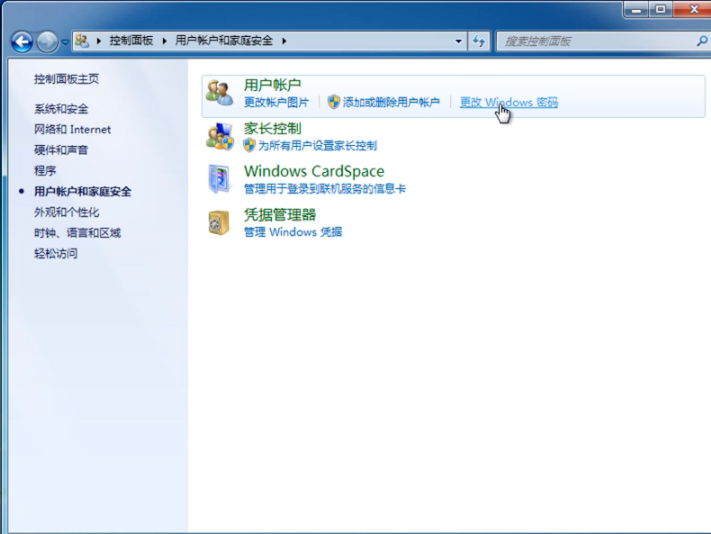Select the 控制面板 breadcrumb
This screenshot has height=534, width=711.
pyautogui.click(x=131, y=41)
